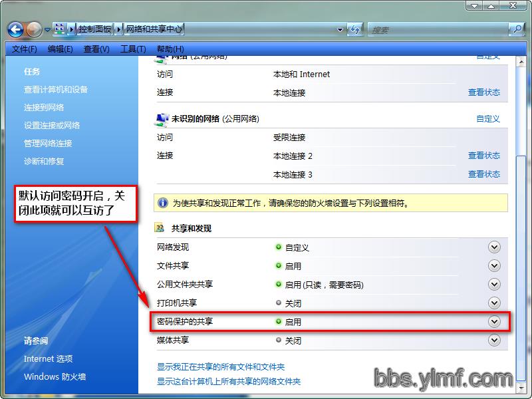Expand the File Sharing (文件共享) settings
This screenshot has width=532, height=399.
(494, 265)
